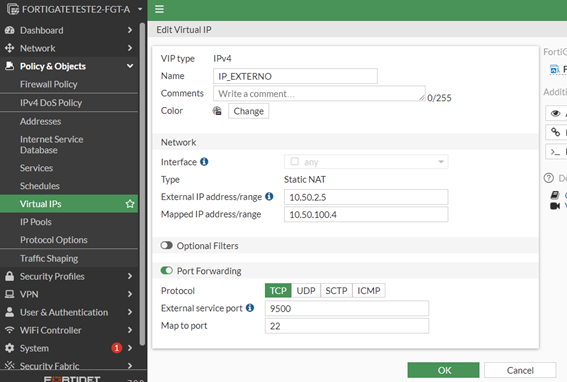
Task: Click the color palette icon next to Color
Action: (217, 111)
